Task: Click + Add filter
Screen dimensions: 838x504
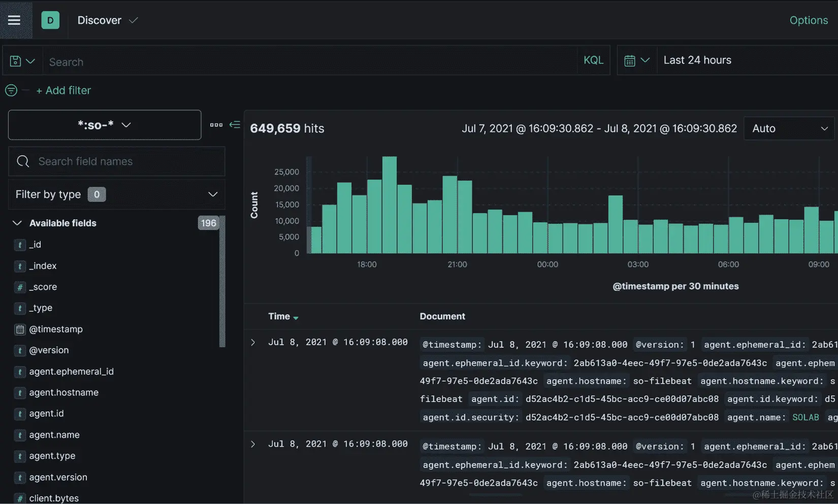Action: pos(63,90)
